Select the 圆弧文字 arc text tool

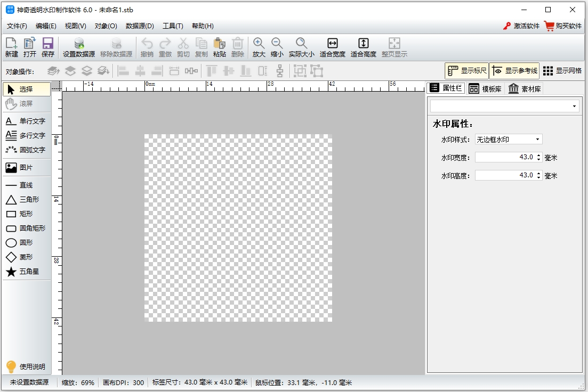point(26,150)
